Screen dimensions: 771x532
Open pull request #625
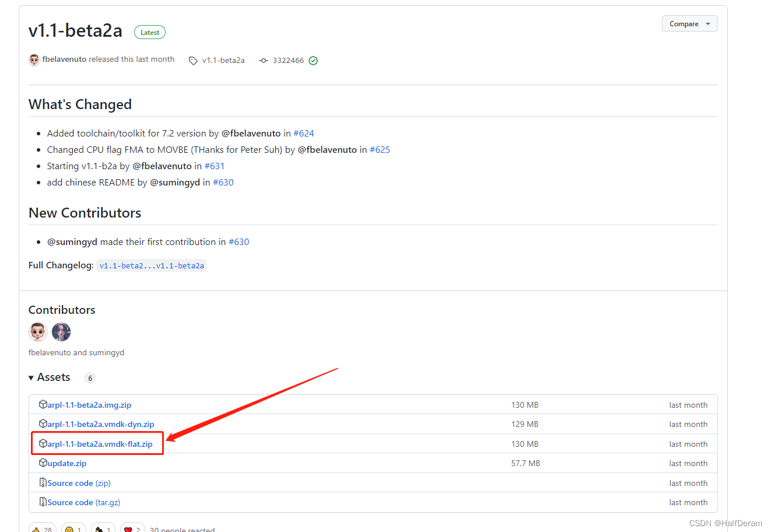[x=380, y=150]
